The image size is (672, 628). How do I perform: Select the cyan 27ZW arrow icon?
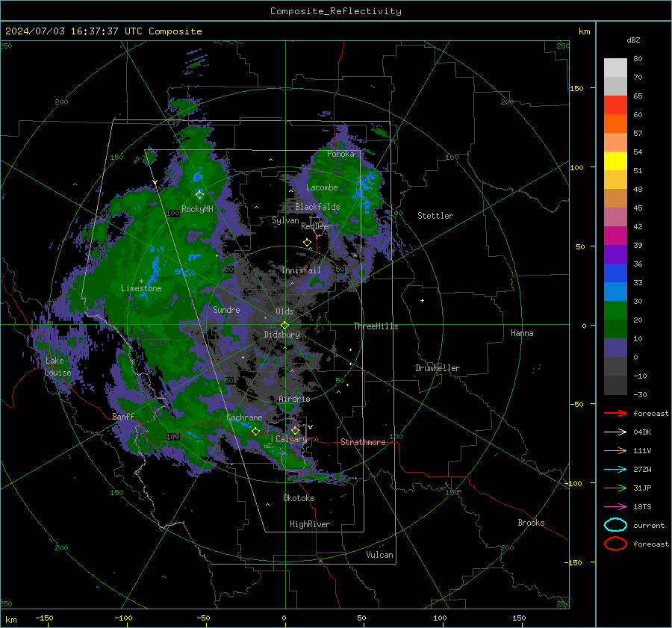(615, 470)
